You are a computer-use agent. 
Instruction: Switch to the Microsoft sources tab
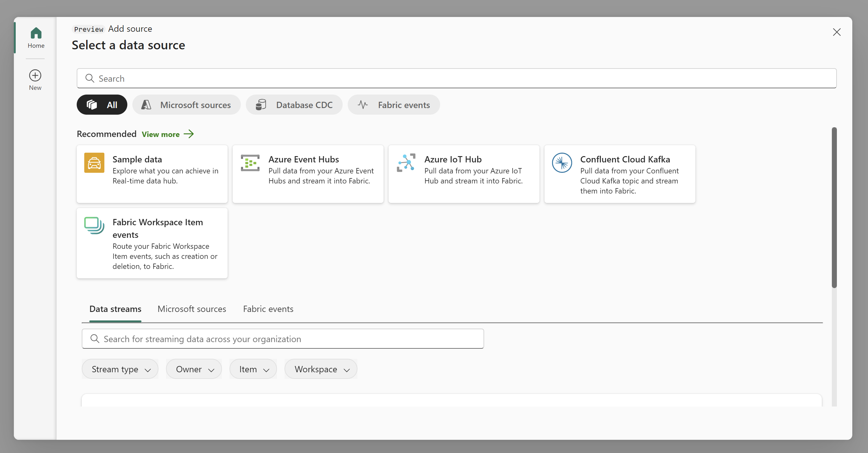(191, 309)
